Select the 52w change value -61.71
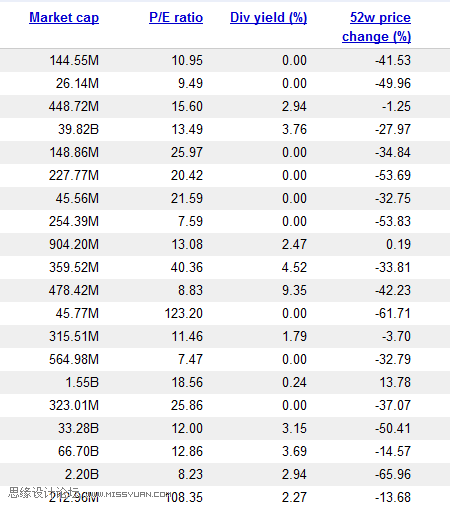Image resolution: width=450 pixels, height=509 pixels. pyautogui.click(x=393, y=313)
